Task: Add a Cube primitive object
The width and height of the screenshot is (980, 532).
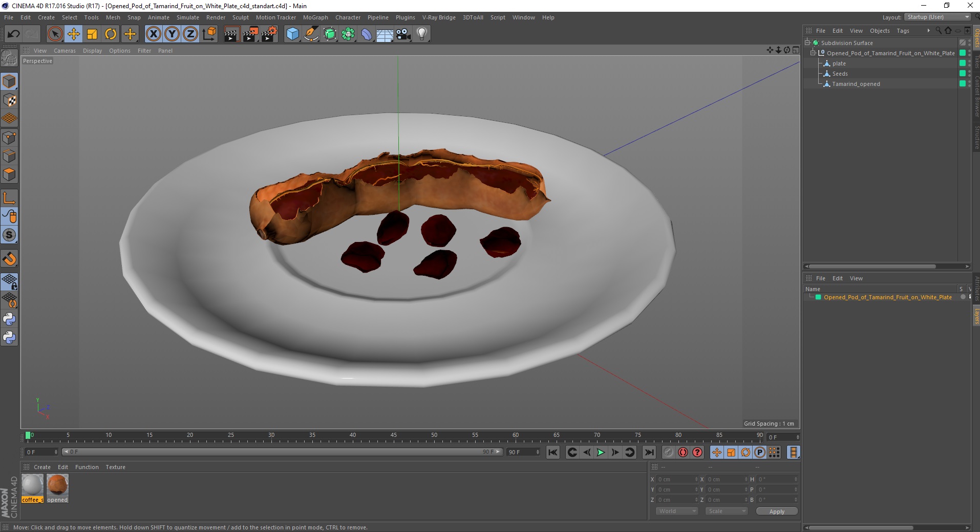Action: pyautogui.click(x=292, y=34)
